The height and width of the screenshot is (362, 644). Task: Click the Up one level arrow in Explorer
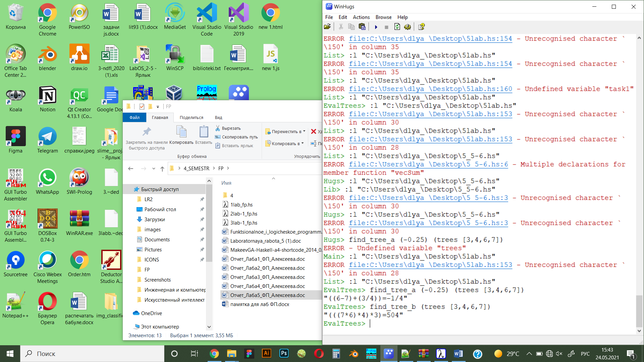162,169
